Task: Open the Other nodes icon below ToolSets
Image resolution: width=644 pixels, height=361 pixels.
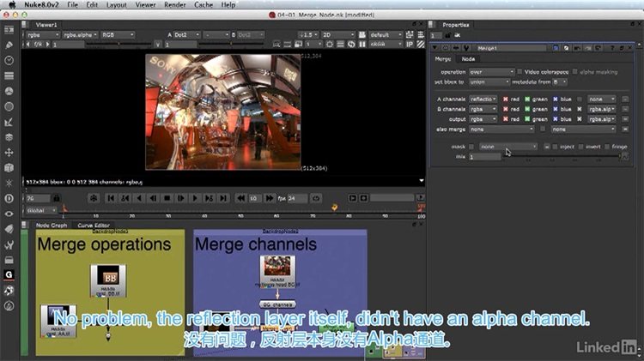Action: tap(9, 260)
